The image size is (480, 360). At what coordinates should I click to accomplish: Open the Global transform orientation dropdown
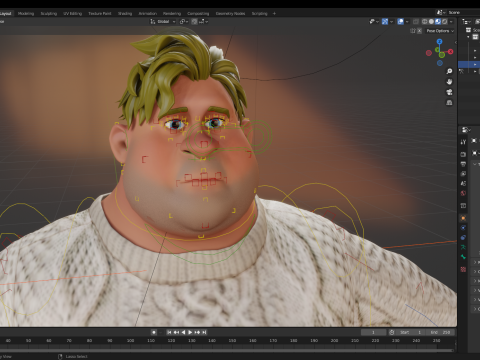163,21
